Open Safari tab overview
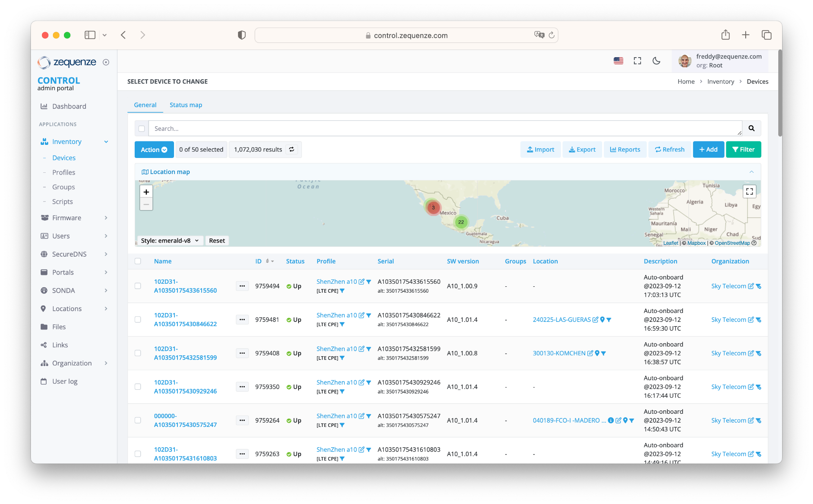Image resolution: width=813 pixels, height=504 pixels. [766, 35]
